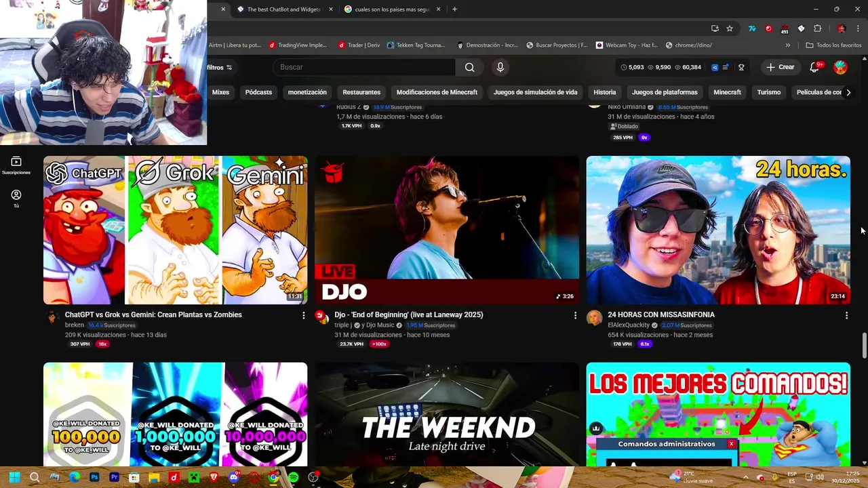Open Spotify from the taskbar
This screenshot has height=488, width=868.
click(293, 477)
